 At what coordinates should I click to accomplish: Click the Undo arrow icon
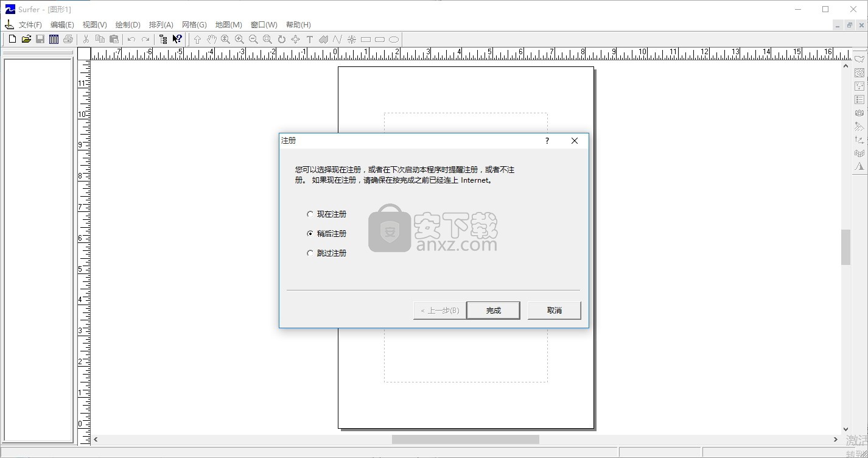pyautogui.click(x=131, y=39)
